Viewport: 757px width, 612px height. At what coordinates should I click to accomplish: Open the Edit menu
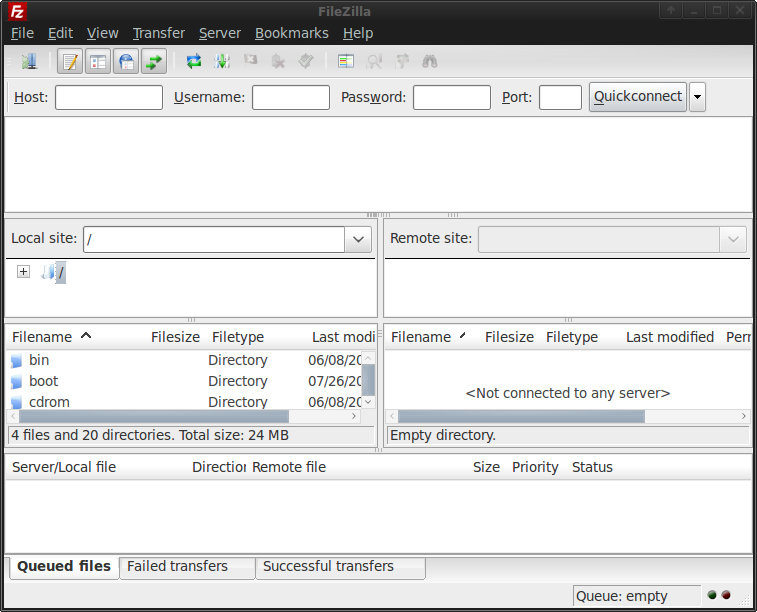[60, 33]
